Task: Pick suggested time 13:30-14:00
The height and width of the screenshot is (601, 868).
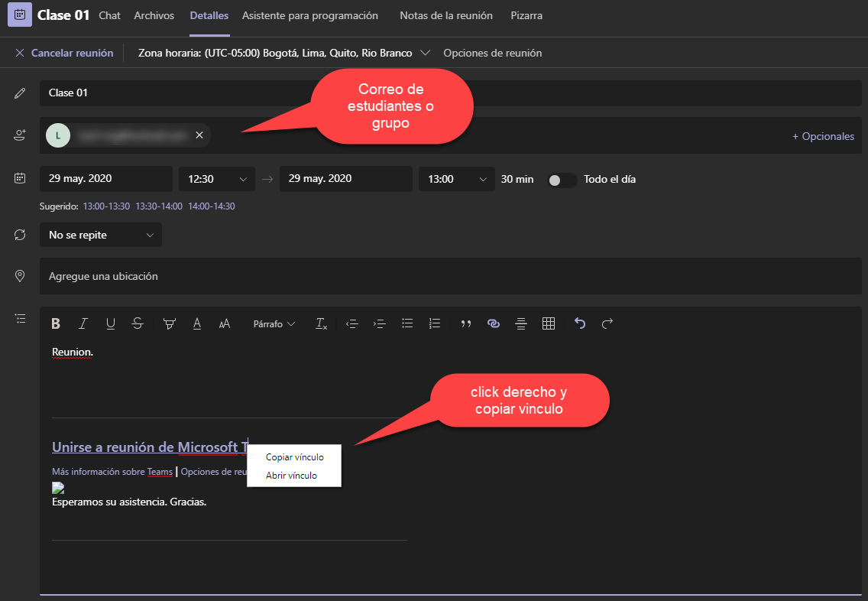Action: click(x=159, y=206)
